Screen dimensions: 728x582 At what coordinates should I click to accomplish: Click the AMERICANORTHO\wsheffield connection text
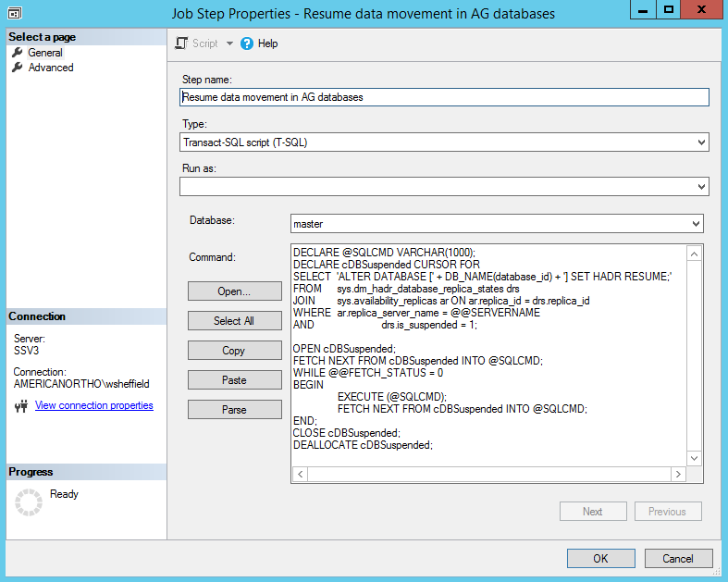pyautogui.click(x=81, y=384)
